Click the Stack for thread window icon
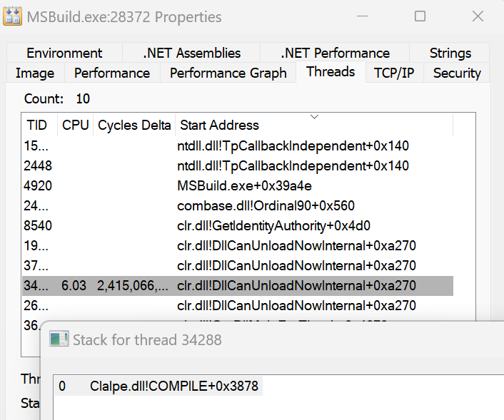The image size is (504, 420). pyautogui.click(x=59, y=339)
